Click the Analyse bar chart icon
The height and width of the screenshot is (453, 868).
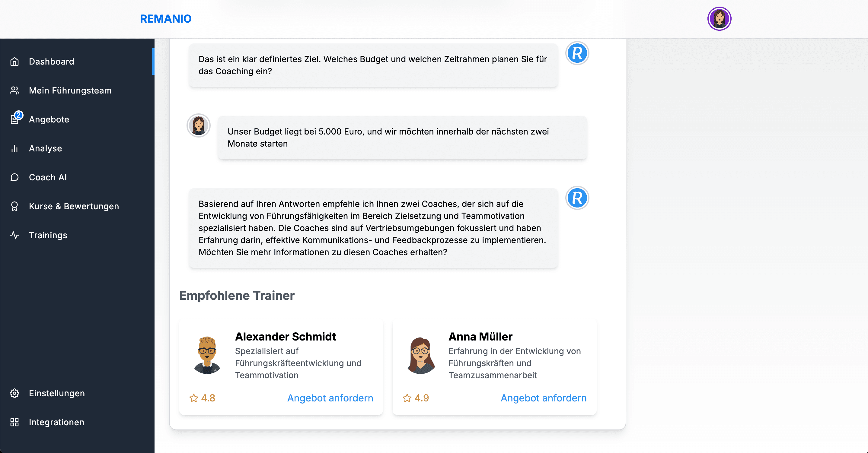(14, 148)
